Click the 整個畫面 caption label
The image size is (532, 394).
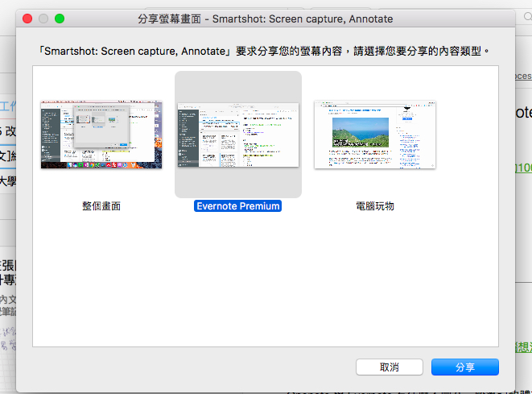point(101,206)
